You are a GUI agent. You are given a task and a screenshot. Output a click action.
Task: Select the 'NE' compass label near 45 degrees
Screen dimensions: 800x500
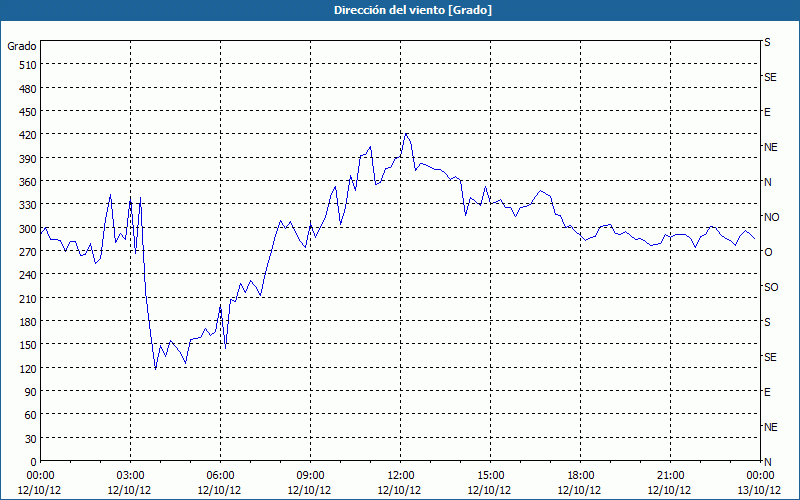pyautogui.click(x=771, y=427)
